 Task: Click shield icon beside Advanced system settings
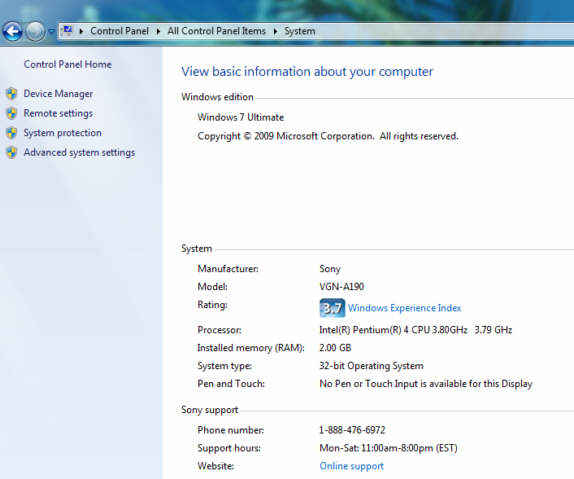tap(12, 152)
